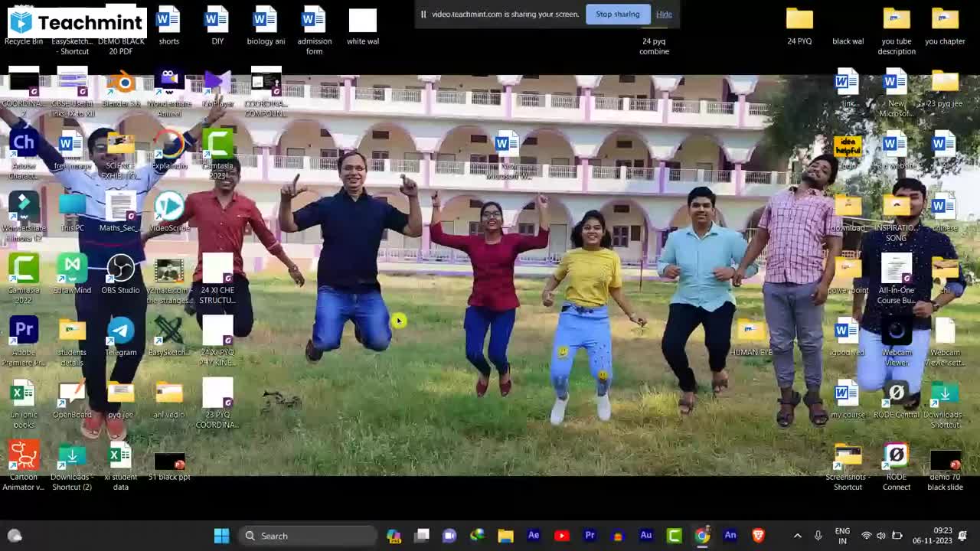This screenshot has width=980, height=551.
Task: Expand the hidden system tray icons
Action: 797,536
